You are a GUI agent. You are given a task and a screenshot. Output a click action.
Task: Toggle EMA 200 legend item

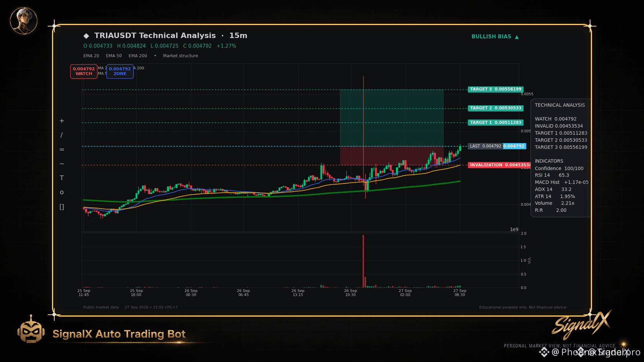[138, 56]
